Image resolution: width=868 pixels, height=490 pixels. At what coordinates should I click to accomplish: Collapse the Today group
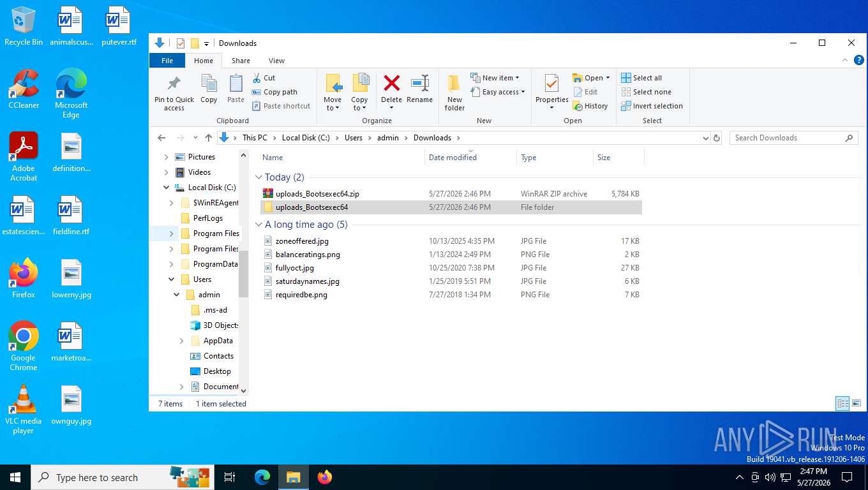(x=258, y=177)
